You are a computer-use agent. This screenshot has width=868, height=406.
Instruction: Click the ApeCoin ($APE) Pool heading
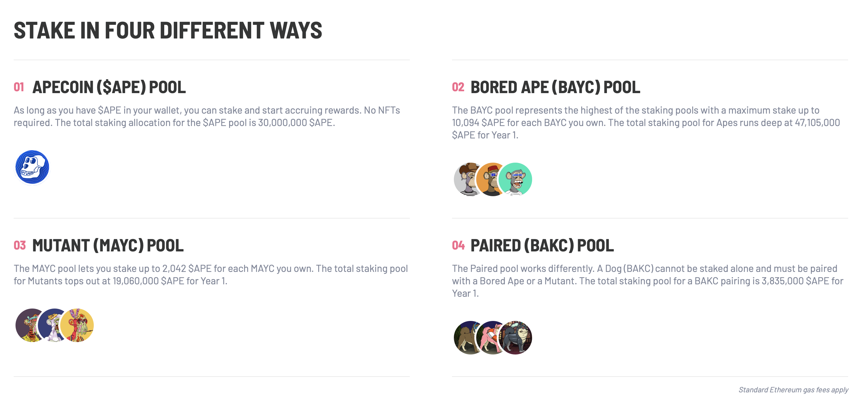coord(109,87)
